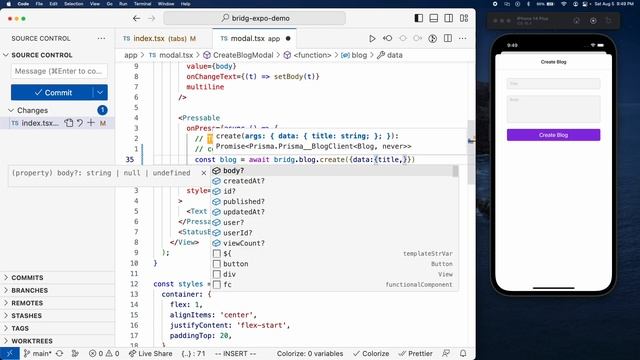Viewport: 640px width, 360px height.
Task: Open File menu in macOS menu bar
Action: click(x=39, y=4)
